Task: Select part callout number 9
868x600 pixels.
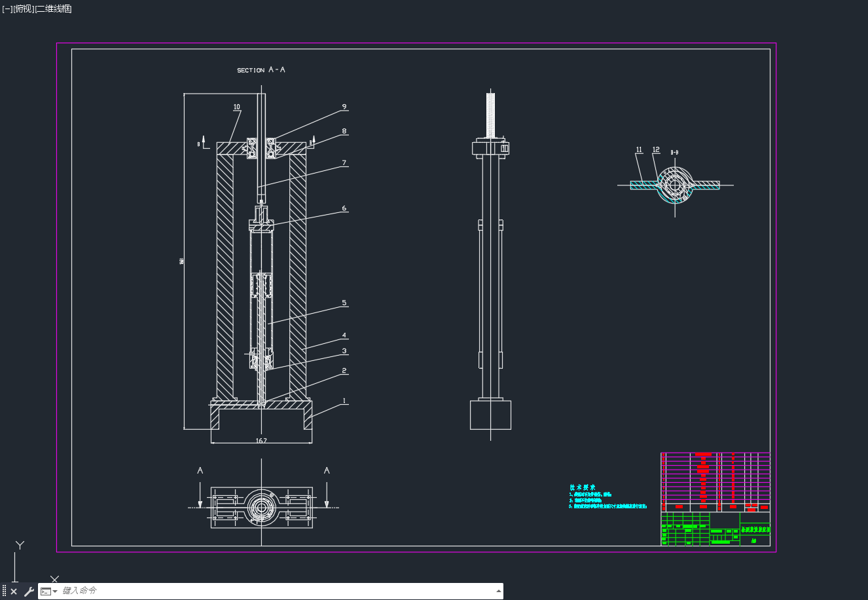Action: click(344, 107)
